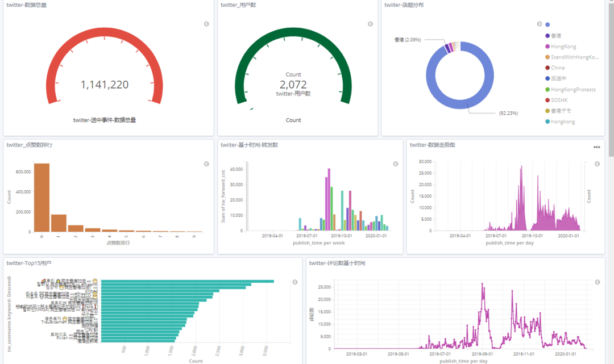614x364 pixels.
Task: Click the panel title twitter-评论数基于时间
Action: pyautogui.click(x=337, y=263)
